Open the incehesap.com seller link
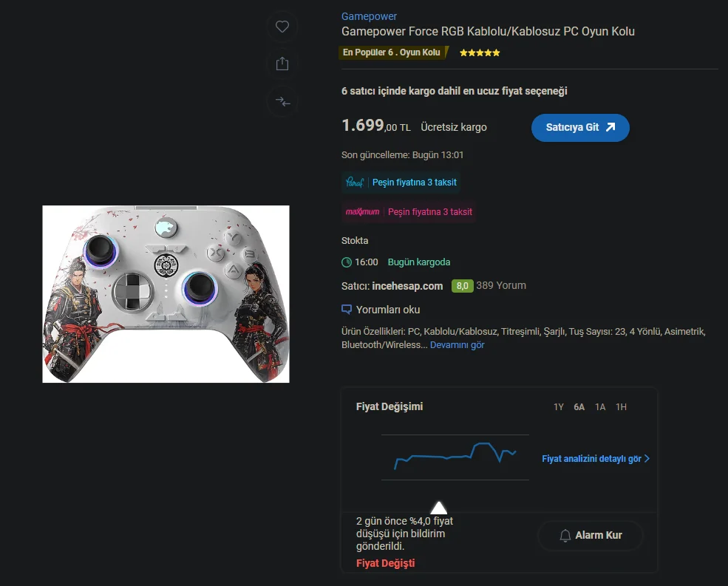Screen dimensions: 728x586 [407, 286]
